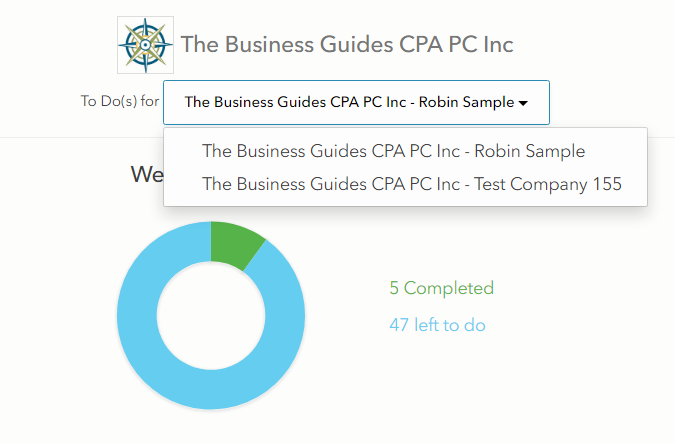The image size is (675, 444).
Task: Click the Robin Sample name in the selected box
Action: 467,102
